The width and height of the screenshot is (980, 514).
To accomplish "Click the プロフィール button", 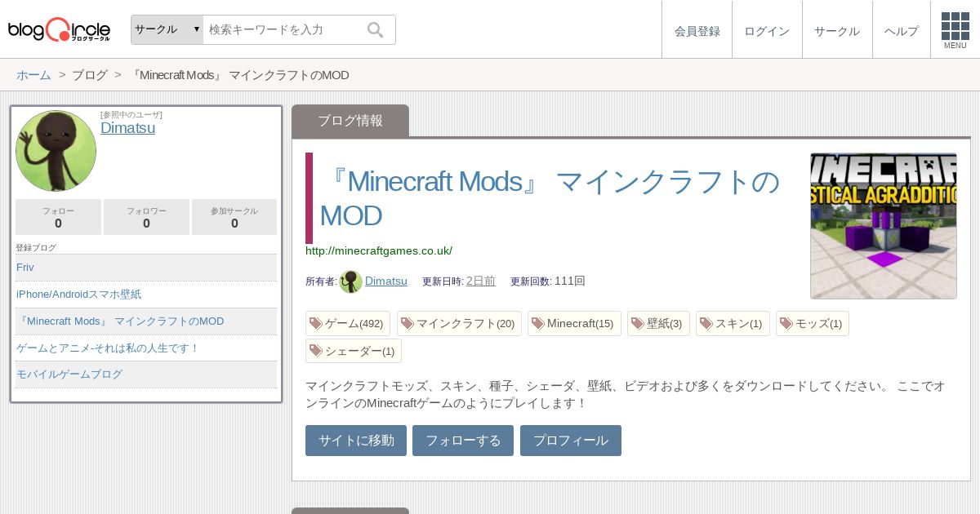I will coord(571,441).
